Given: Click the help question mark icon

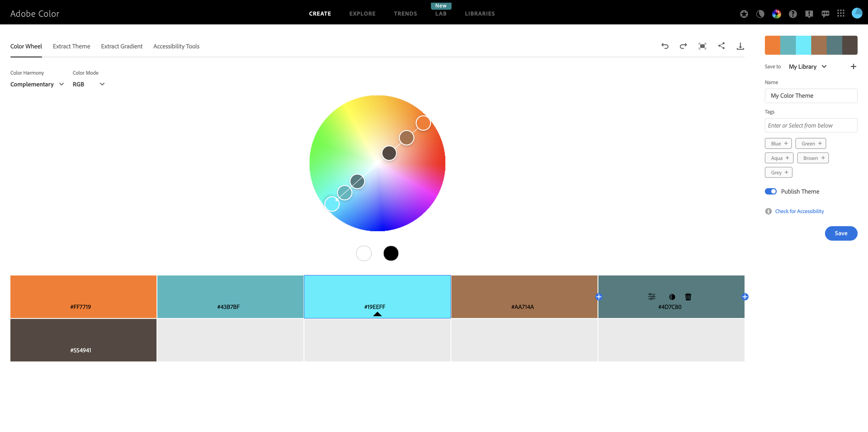Looking at the screenshot, I should 793,14.
